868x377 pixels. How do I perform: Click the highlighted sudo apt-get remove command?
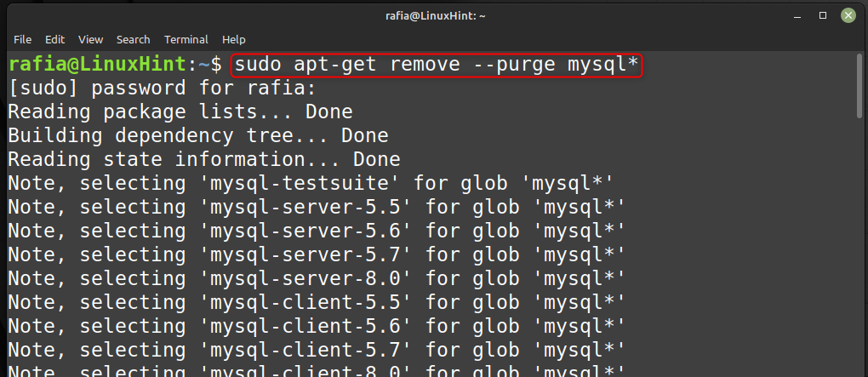pos(437,66)
